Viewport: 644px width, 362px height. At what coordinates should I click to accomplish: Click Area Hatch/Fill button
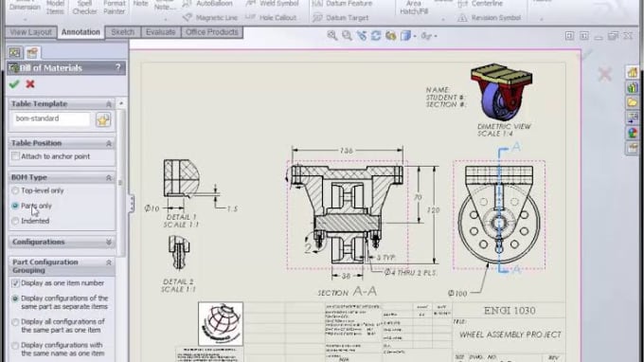(x=414, y=7)
